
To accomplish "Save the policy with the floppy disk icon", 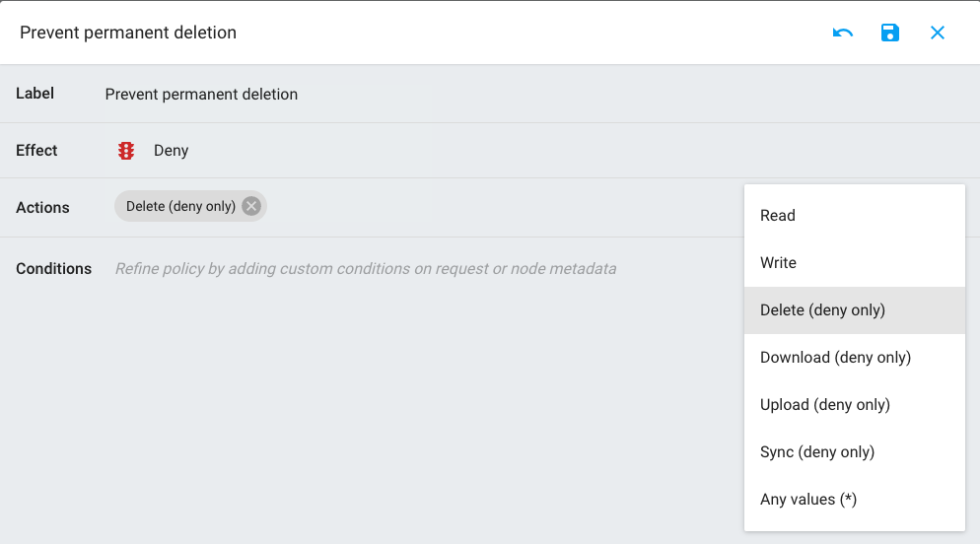I will click(890, 33).
